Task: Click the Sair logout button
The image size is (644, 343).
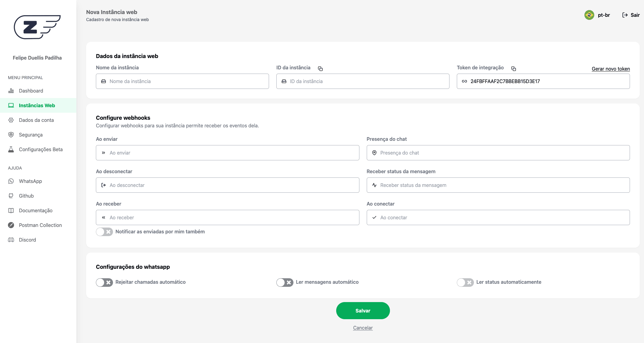Action: click(631, 15)
